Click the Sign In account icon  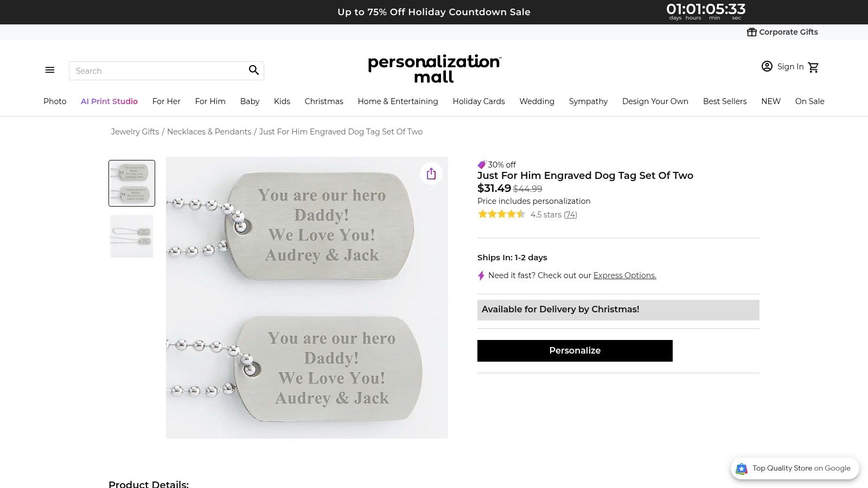pyautogui.click(x=767, y=66)
